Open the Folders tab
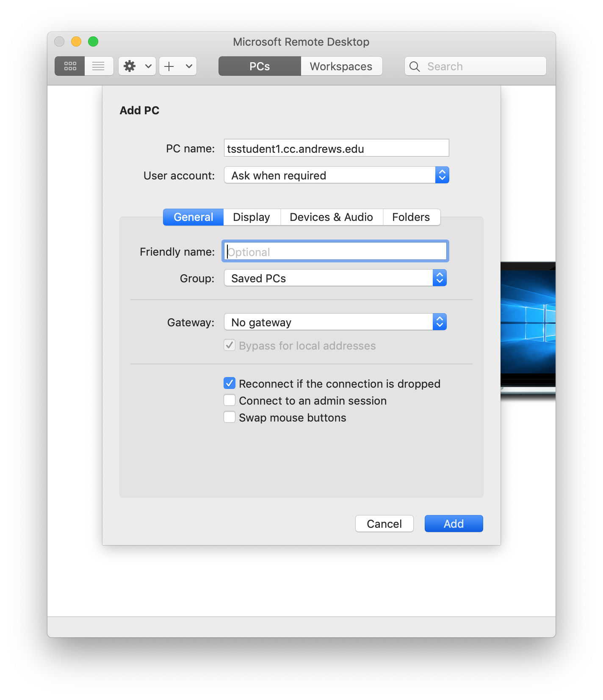 pos(411,217)
